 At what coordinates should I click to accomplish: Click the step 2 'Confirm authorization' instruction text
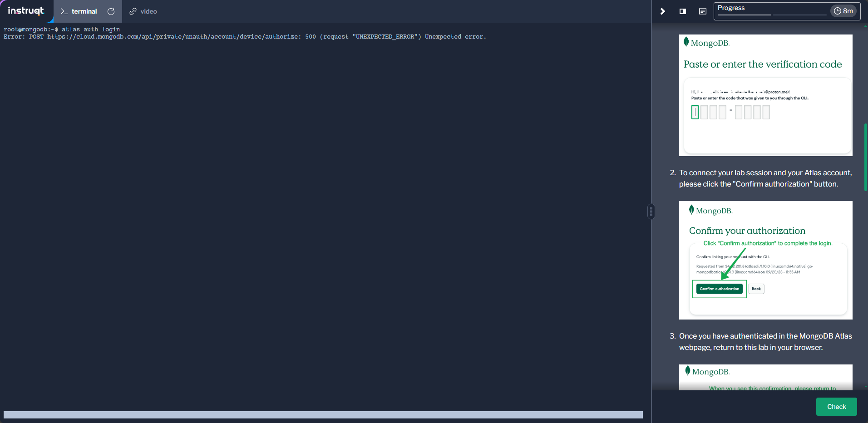765,178
